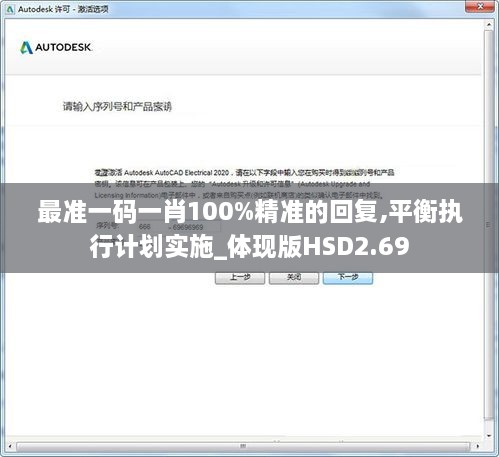Click the 上一步 (Back) button
Image resolution: width=499 pixels, height=457 pixels.
(240, 278)
